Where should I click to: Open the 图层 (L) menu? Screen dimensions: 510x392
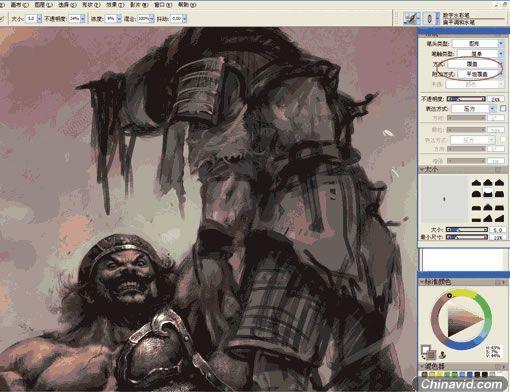pyautogui.click(x=43, y=5)
